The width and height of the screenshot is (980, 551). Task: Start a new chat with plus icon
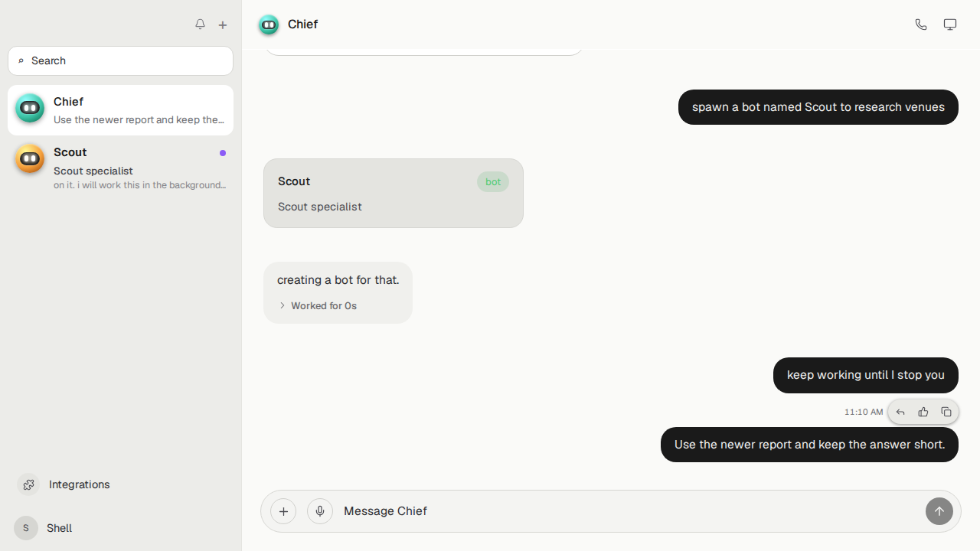tap(223, 24)
